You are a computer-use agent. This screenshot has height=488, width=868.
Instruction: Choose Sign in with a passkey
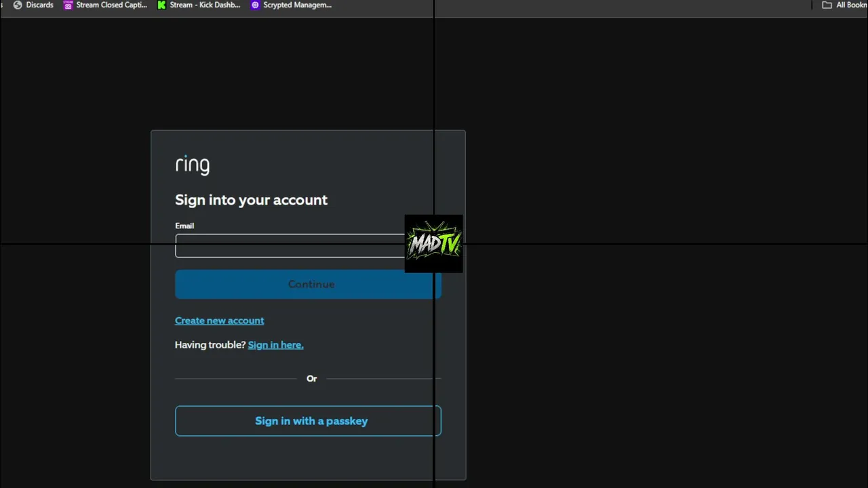tap(308, 421)
